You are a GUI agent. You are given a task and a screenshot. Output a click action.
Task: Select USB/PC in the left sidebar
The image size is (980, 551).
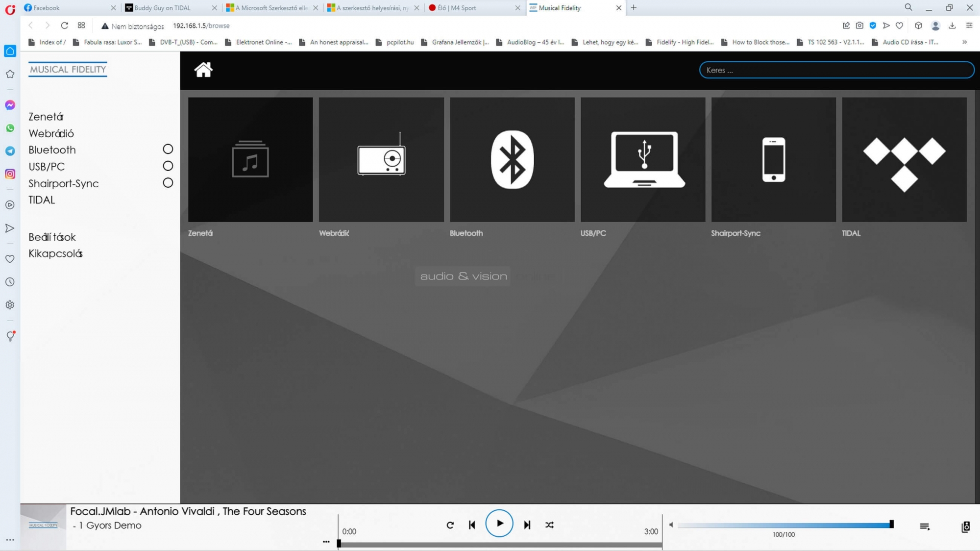tap(47, 167)
